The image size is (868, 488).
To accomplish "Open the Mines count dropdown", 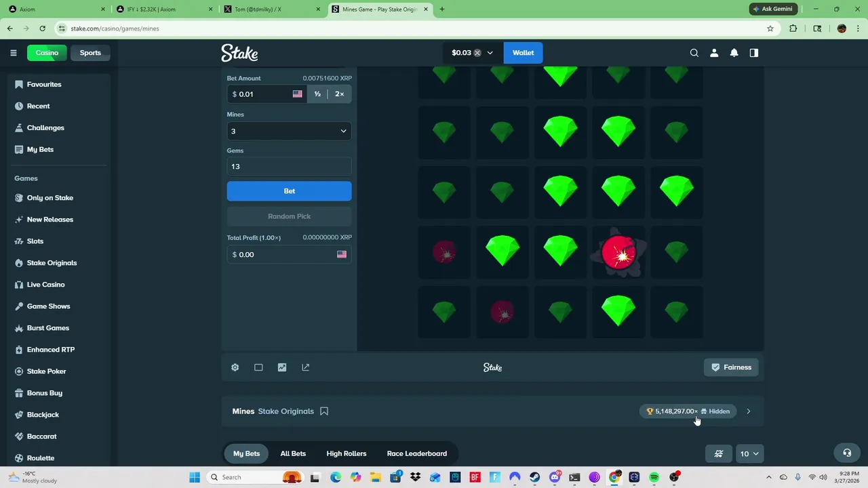I will tap(289, 131).
